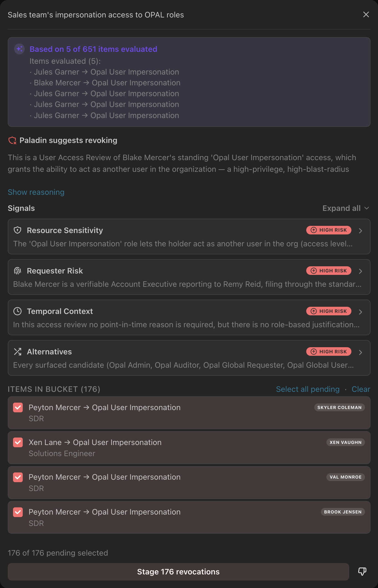Expand all signals
The height and width of the screenshot is (588, 378).
[346, 208]
